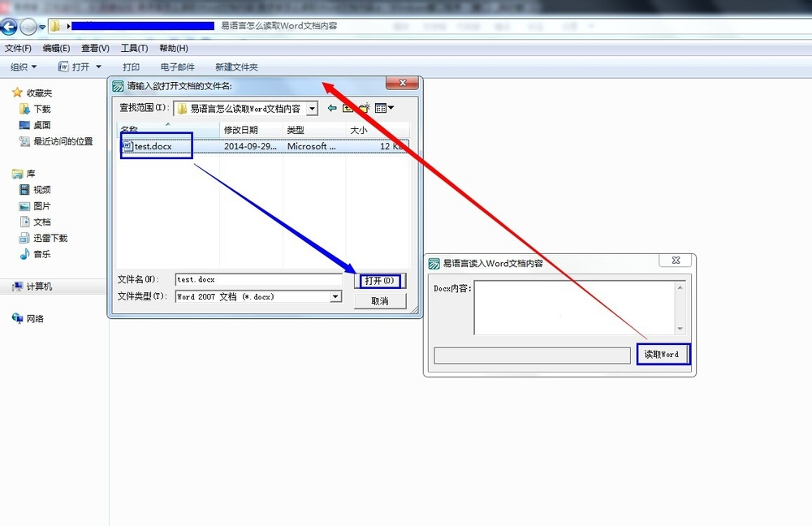Click open-file dialog title icon
Screen dimensions: 812x526
point(118,86)
